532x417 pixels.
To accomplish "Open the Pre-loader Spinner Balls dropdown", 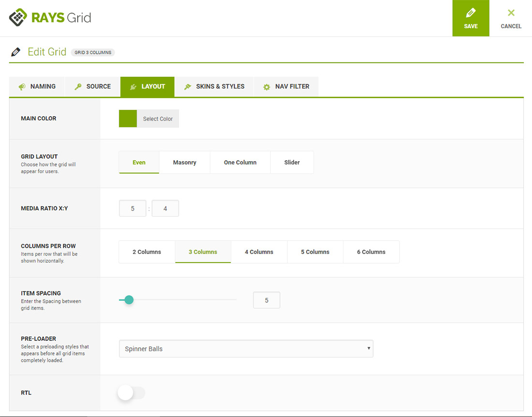I will point(246,349).
